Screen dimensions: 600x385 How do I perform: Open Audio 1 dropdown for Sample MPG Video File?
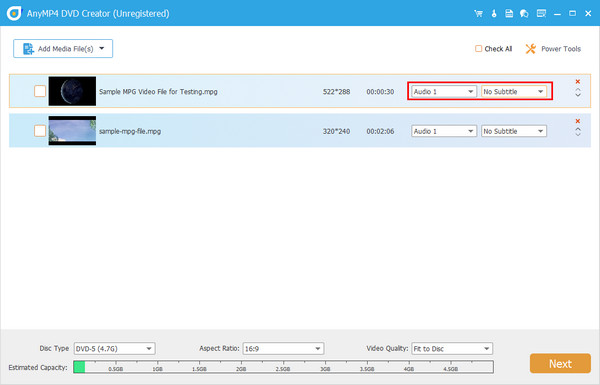click(444, 91)
